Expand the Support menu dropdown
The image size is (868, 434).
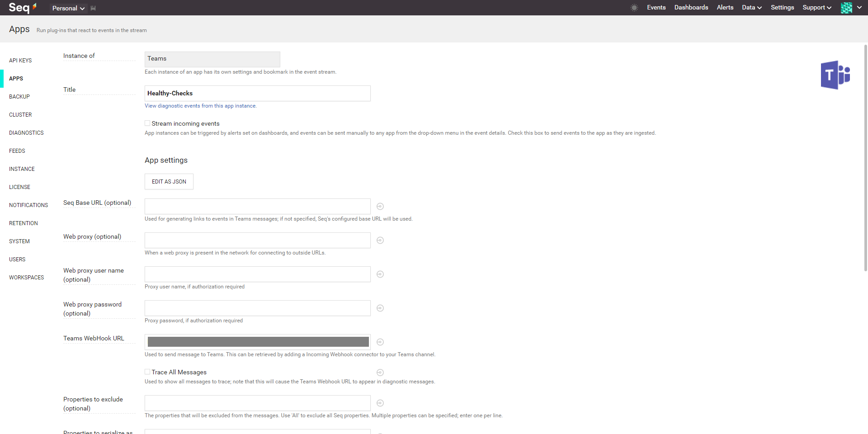(x=816, y=8)
